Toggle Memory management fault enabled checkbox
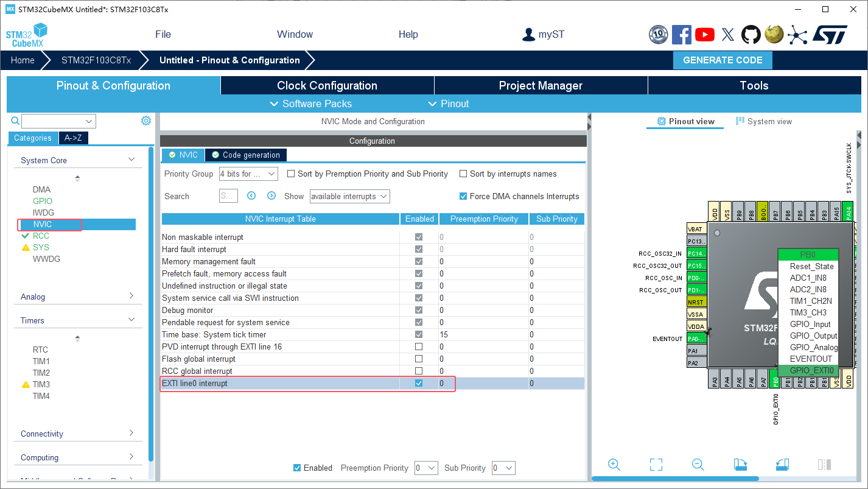The image size is (868, 489). (x=418, y=261)
